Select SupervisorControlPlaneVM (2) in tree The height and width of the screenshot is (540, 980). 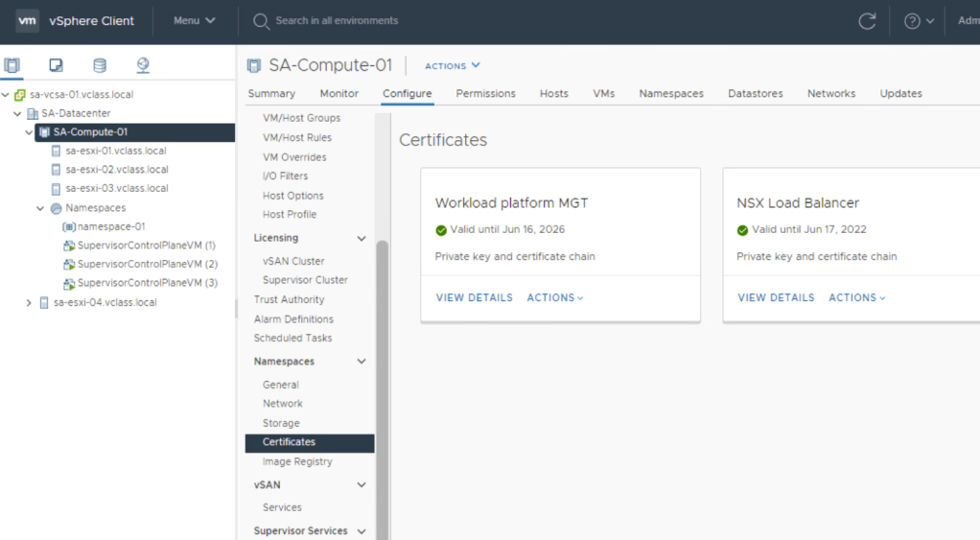147,264
